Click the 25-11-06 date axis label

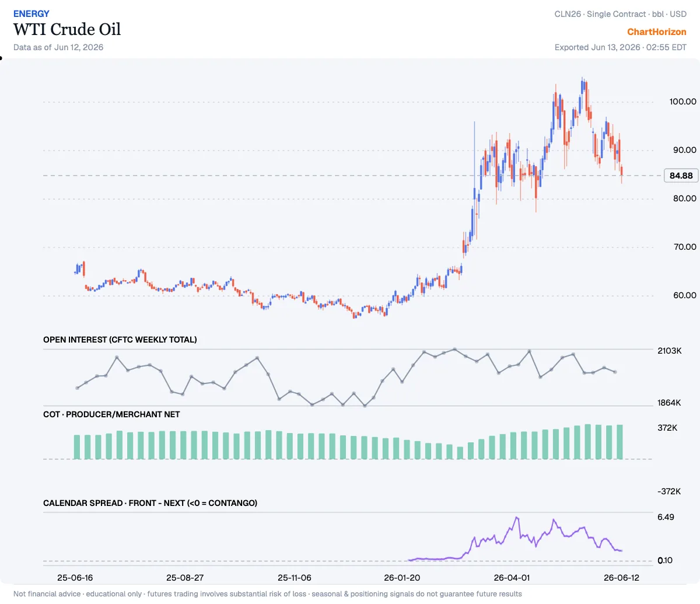pyautogui.click(x=295, y=578)
